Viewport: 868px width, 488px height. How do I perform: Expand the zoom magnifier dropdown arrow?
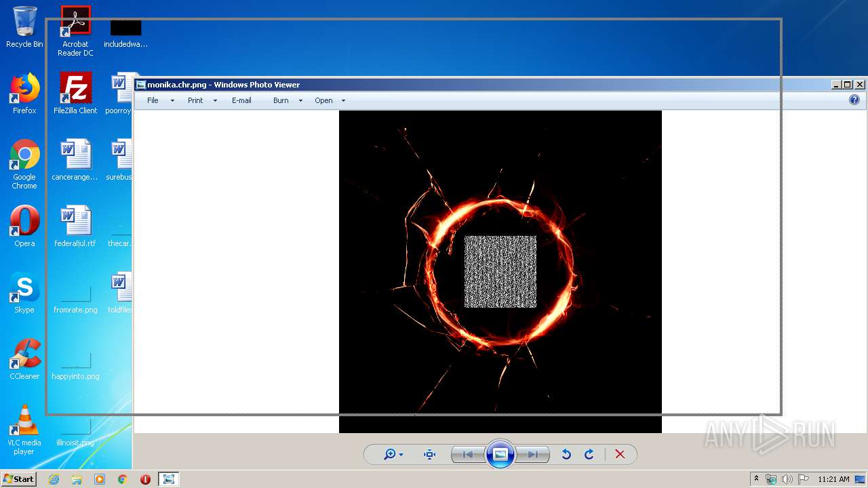[401, 455]
